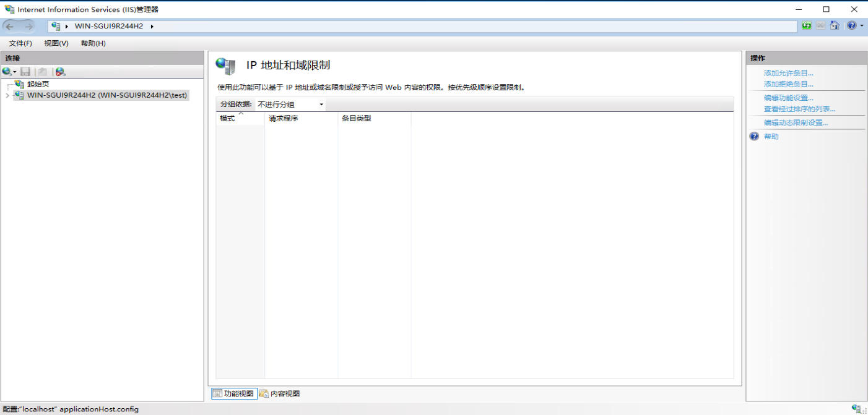Sort by the 条目类型 column header
This screenshot has width=868, height=415.
click(x=375, y=118)
